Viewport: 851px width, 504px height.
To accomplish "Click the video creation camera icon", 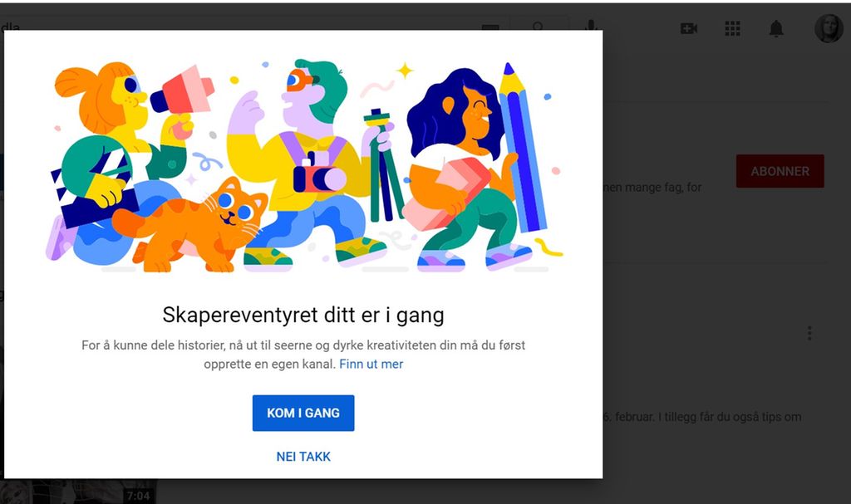I will [687, 27].
